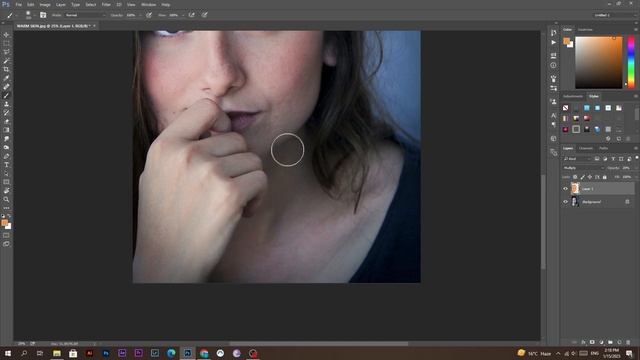This screenshot has width=640, height=360.
Task: Open the tool preset picker
Action: (x=11, y=15)
